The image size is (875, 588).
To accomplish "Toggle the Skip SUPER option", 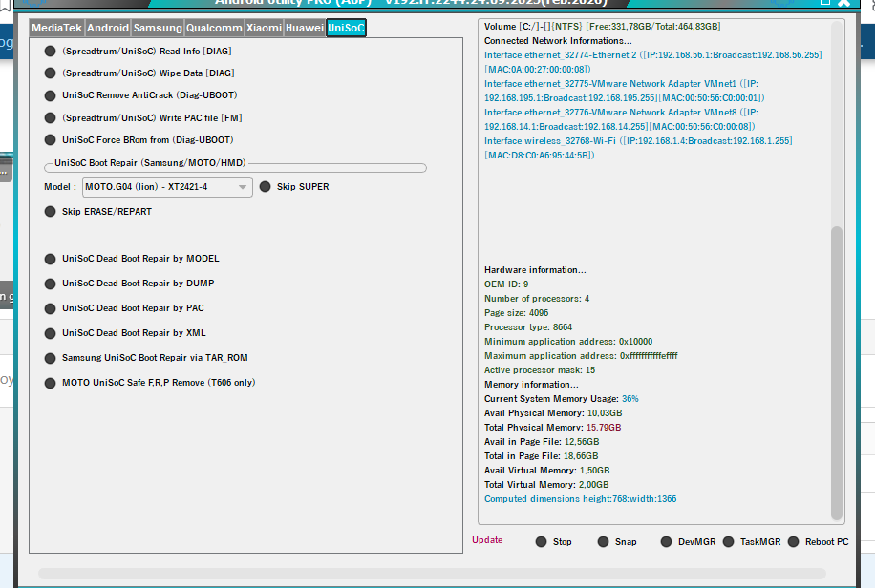I will tap(294, 187).
